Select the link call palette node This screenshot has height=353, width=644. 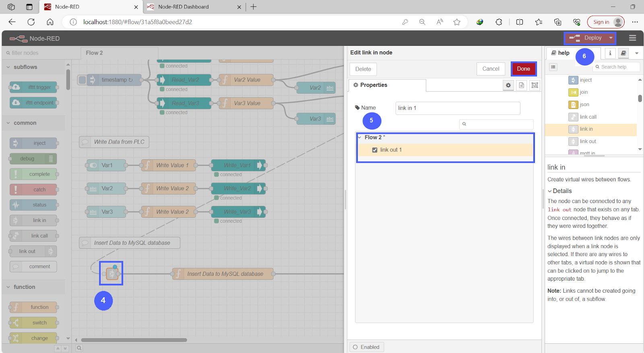[x=33, y=236]
